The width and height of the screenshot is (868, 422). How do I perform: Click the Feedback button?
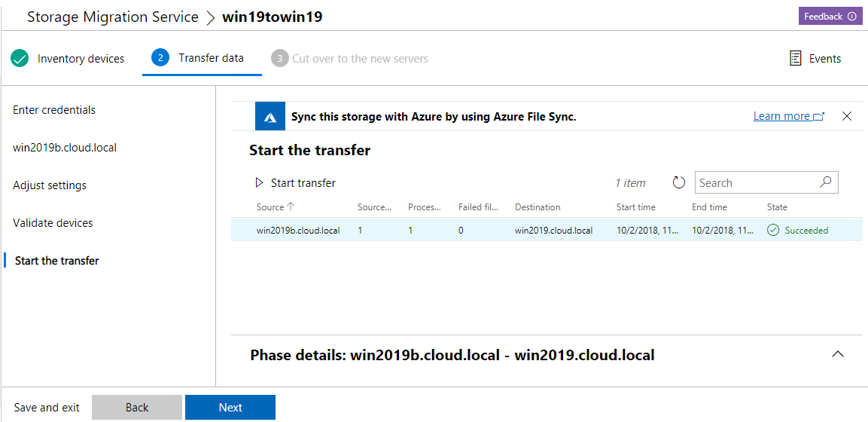tap(830, 17)
